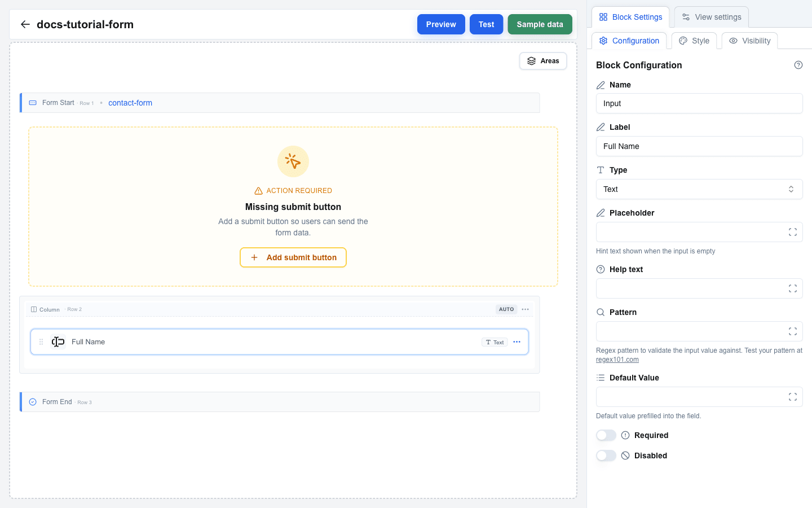812x508 pixels.
Task: Open Sample data
Action: (x=540, y=24)
